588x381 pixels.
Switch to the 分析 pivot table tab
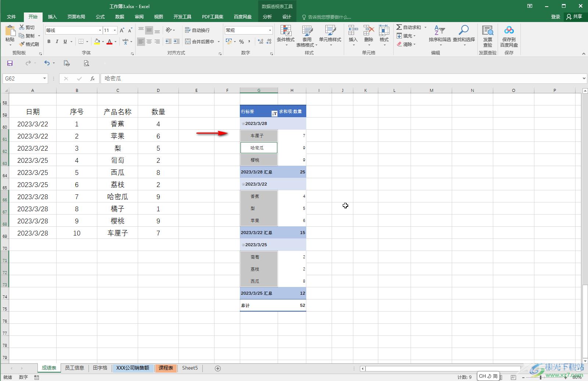click(x=267, y=17)
